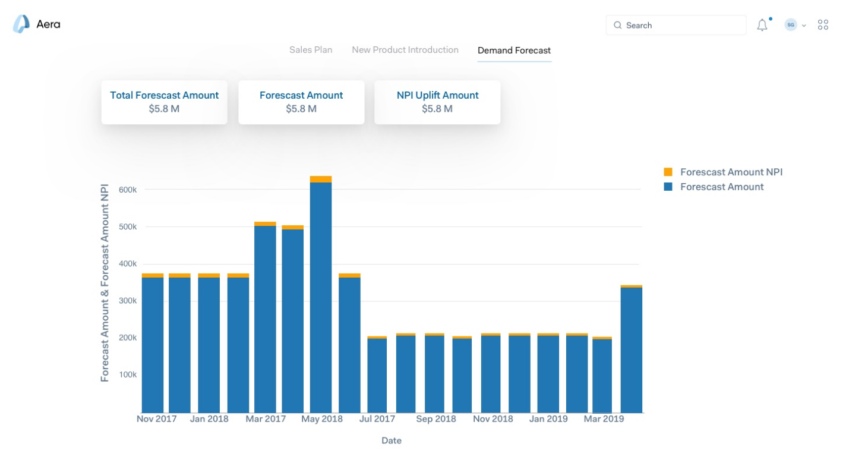Click the tallest bar for May 2018
This screenshot has width=868, height=450.
point(321,297)
